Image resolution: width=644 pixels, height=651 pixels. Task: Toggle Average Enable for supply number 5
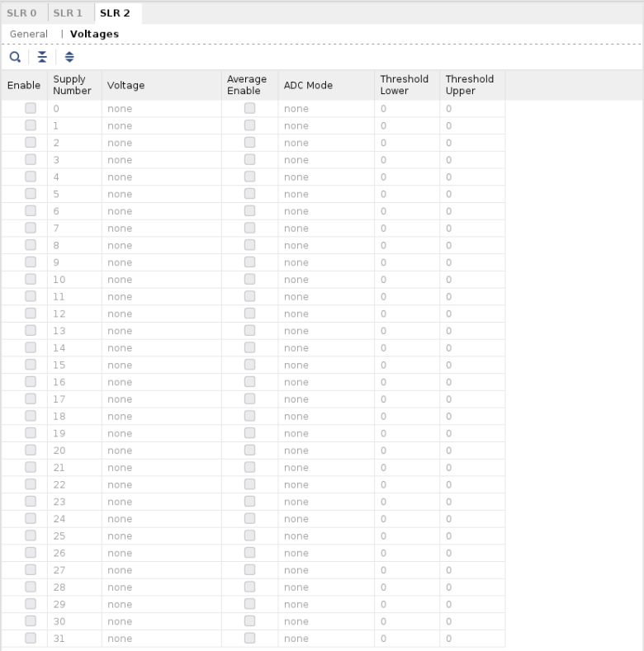coord(249,194)
